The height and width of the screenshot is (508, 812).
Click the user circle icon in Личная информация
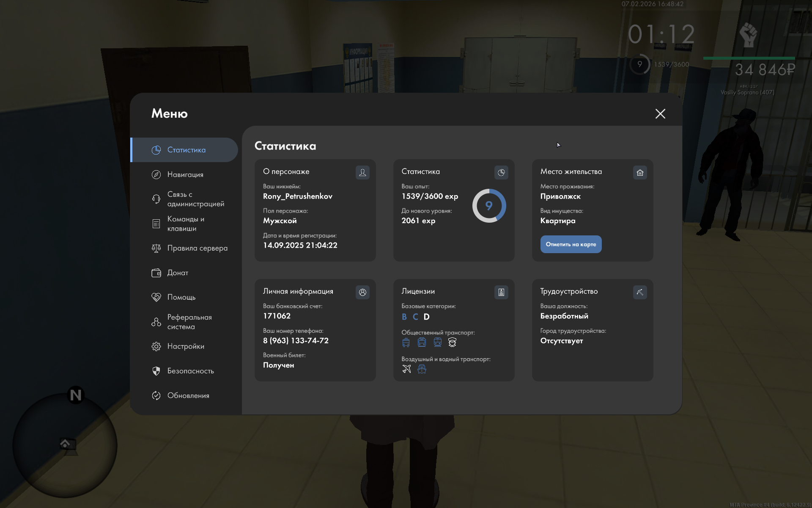click(x=362, y=292)
